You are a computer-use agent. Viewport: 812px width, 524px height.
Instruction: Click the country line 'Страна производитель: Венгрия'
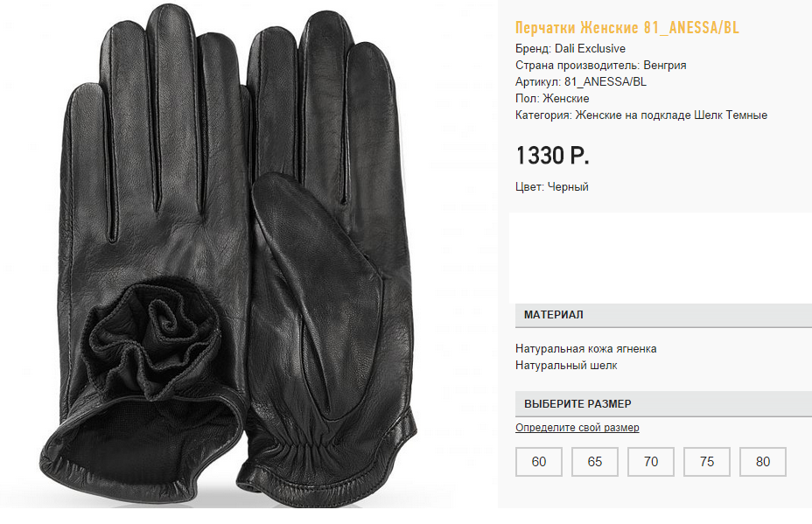[x=601, y=66]
